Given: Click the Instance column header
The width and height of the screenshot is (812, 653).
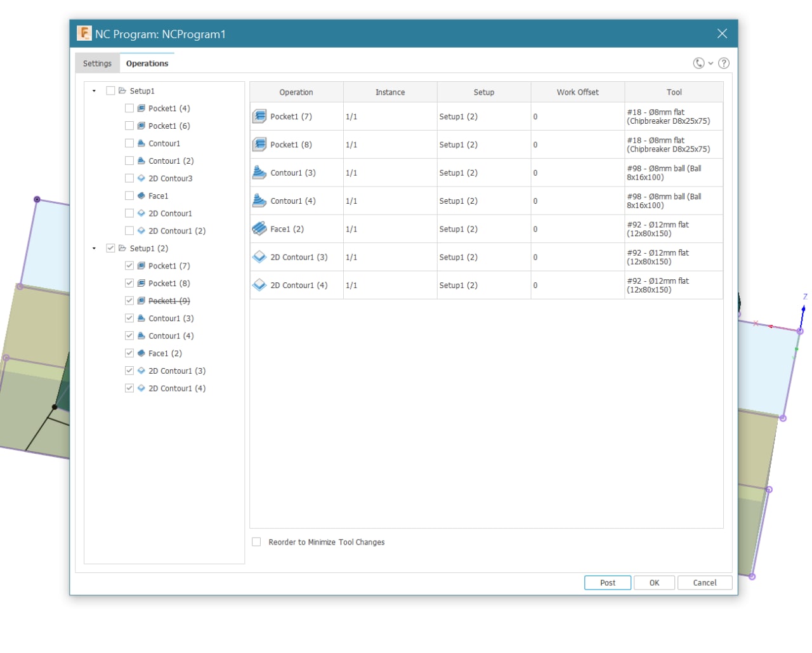Looking at the screenshot, I should (390, 92).
